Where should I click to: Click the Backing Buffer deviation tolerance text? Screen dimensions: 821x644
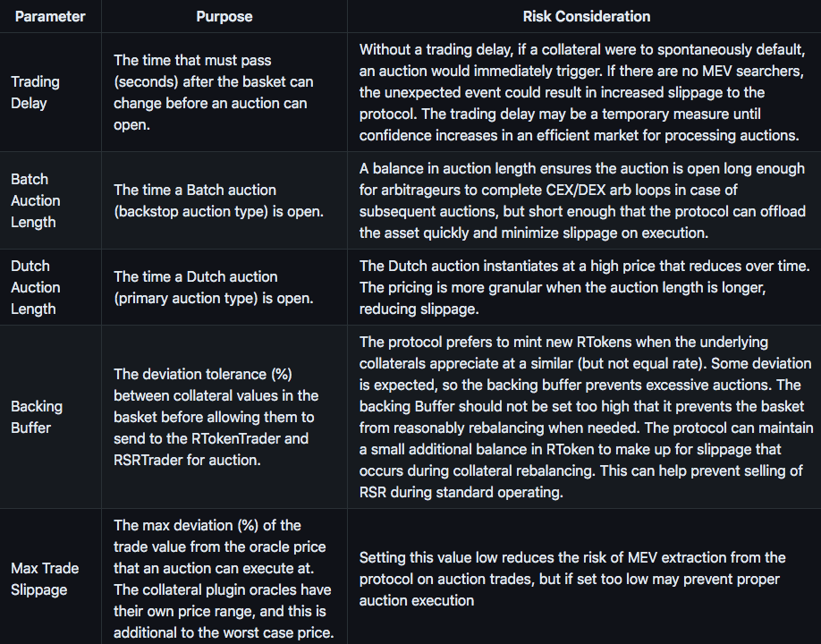(x=216, y=417)
